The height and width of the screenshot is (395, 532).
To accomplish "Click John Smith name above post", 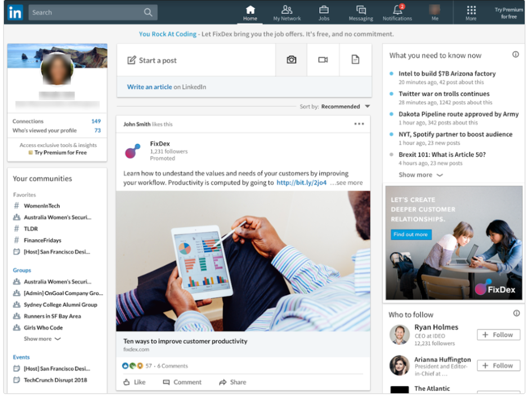I will tap(137, 124).
